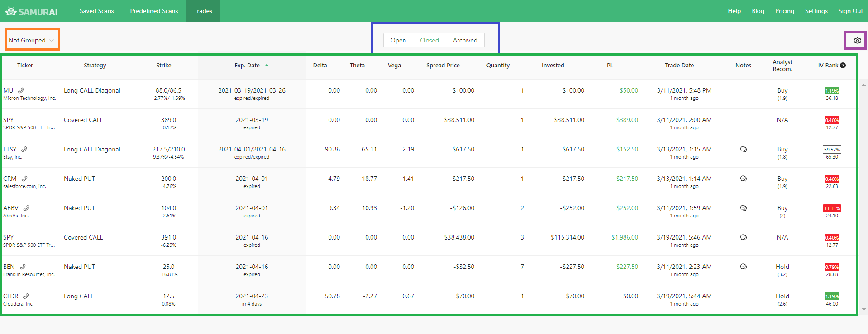Open the Pricing page link
The image size is (868, 334).
(x=784, y=11)
